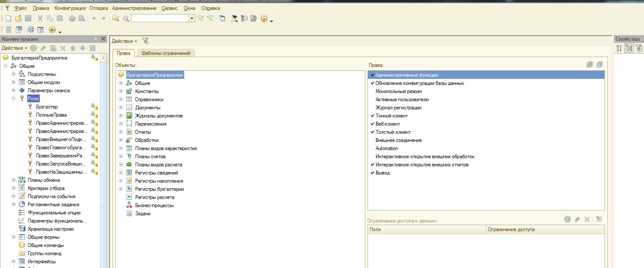
Task: Open the Syntax Assistant graduate icon
Action: 234,18
